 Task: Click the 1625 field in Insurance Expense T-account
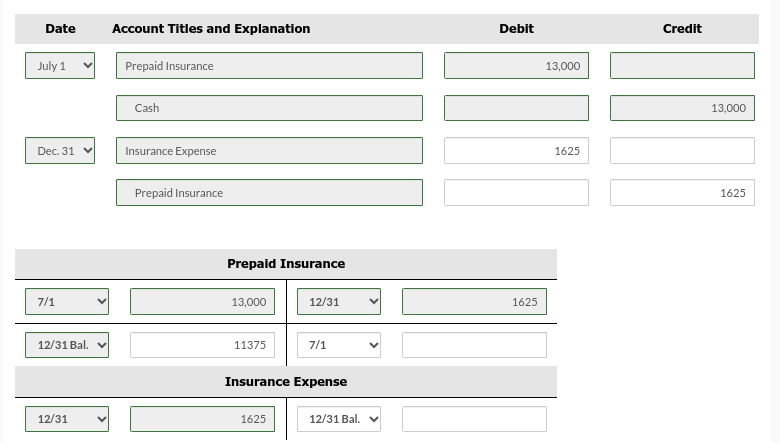(202, 419)
